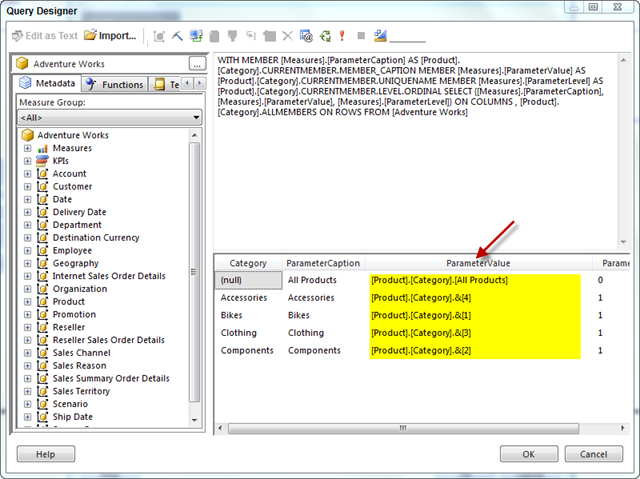Switch to the Functions tab
Viewport: 640px width, 479px height.
point(114,84)
